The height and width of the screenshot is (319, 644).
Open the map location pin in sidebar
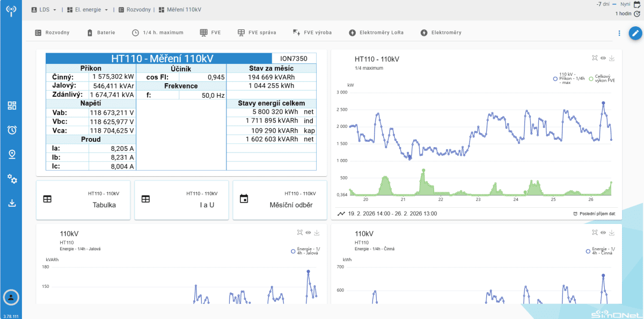tap(12, 155)
